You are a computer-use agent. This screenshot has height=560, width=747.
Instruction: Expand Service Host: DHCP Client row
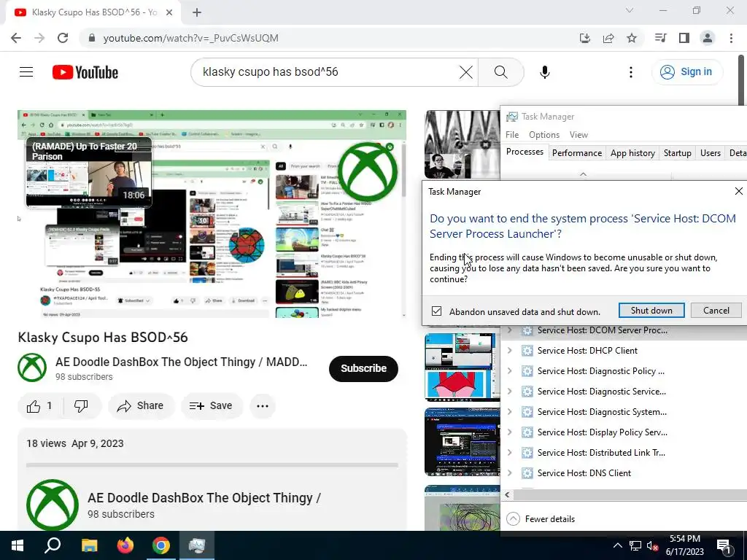point(509,351)
